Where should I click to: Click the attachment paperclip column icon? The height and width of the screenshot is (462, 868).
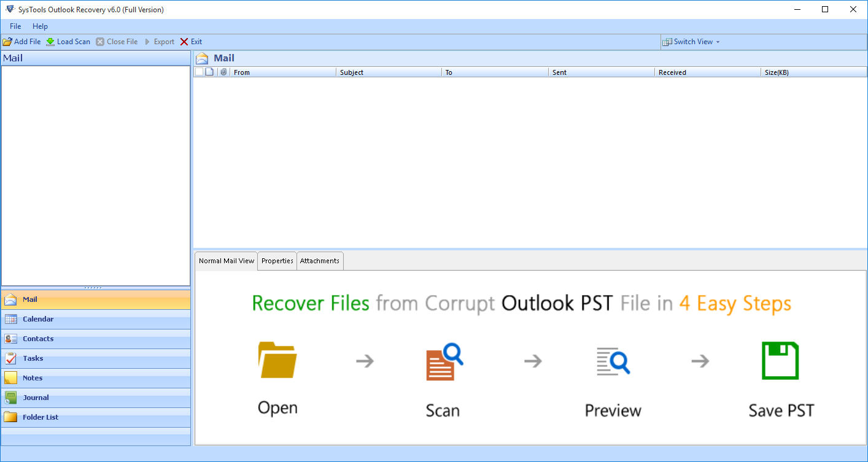click(223, 72)
